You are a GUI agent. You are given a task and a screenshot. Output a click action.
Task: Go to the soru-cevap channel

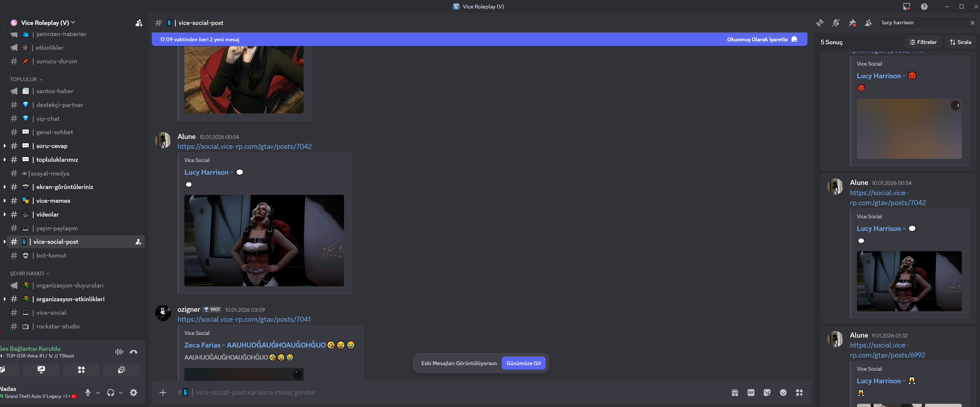76,146
